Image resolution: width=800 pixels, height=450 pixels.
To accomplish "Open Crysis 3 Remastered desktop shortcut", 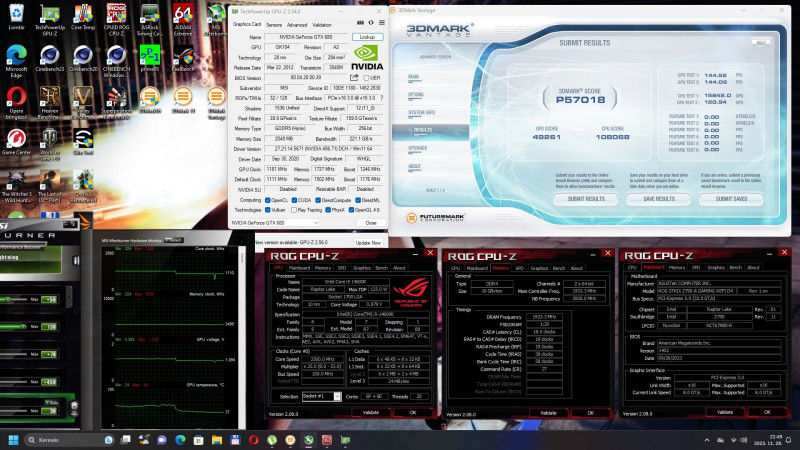I will [x=83, y=186].
